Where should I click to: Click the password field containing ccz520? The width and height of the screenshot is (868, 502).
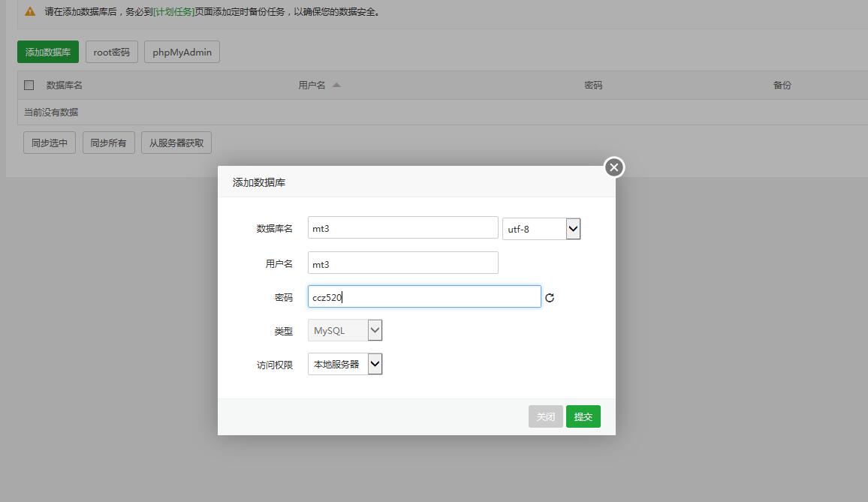pyautogui.click(x=423, y=297)
